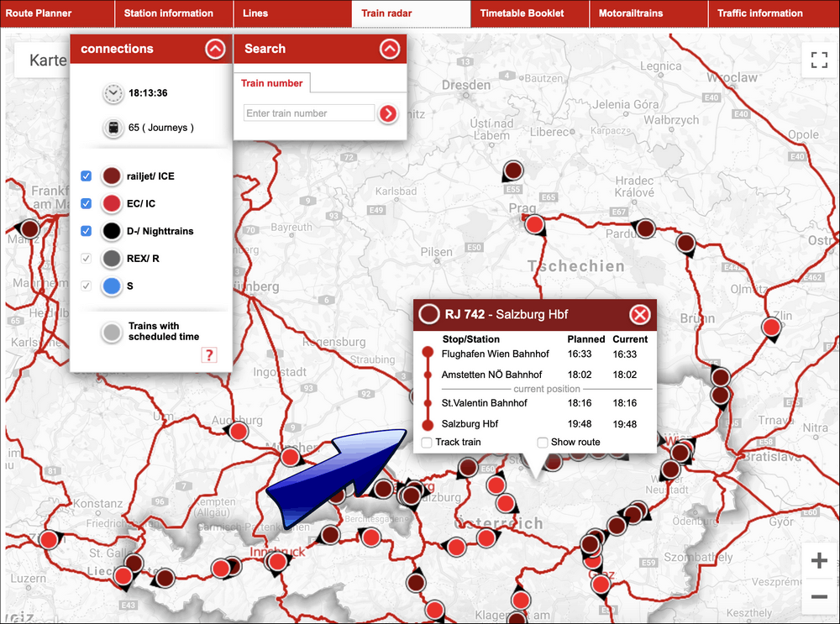Select the red train marker near Augsburg
This screenshot has width=840, height=624.
239,431
